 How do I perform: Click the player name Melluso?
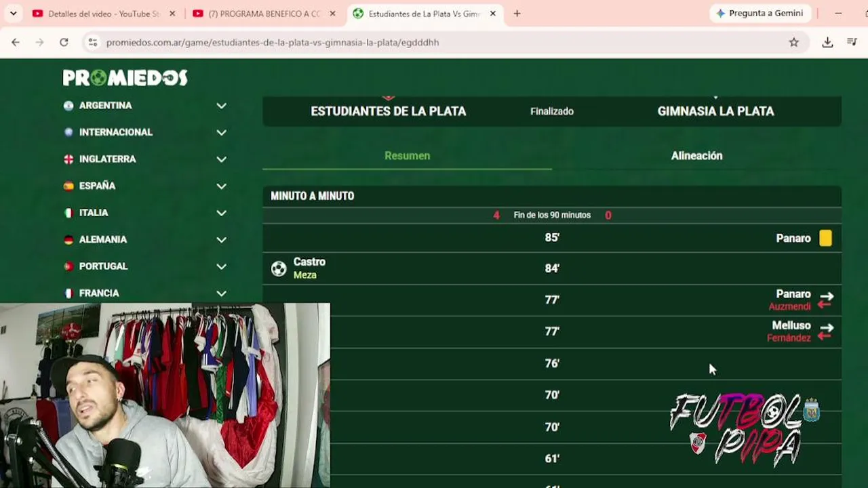click(791, 325)
